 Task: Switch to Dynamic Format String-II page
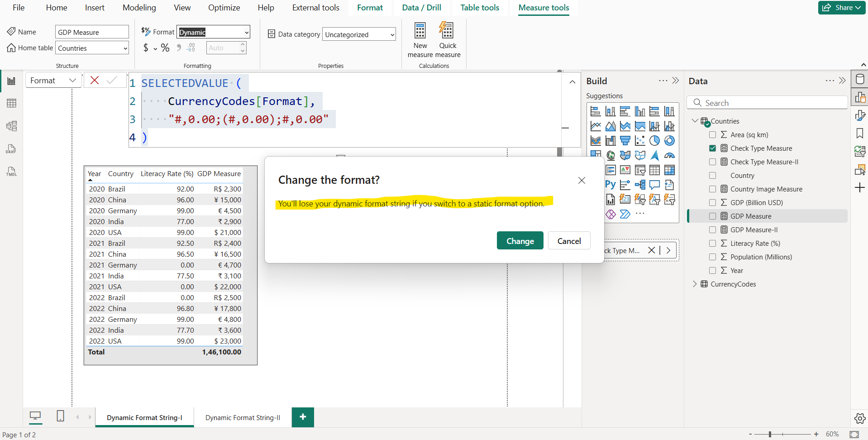(x=243, y=418)
